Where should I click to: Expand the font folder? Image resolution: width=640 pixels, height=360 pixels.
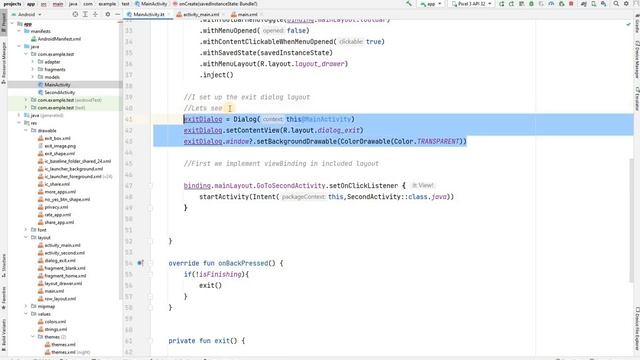[x=26, y=230]
